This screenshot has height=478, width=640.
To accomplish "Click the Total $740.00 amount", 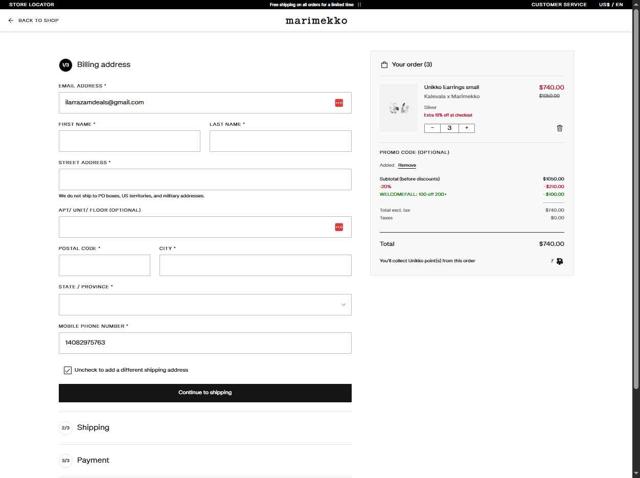I will coord(551,244).
